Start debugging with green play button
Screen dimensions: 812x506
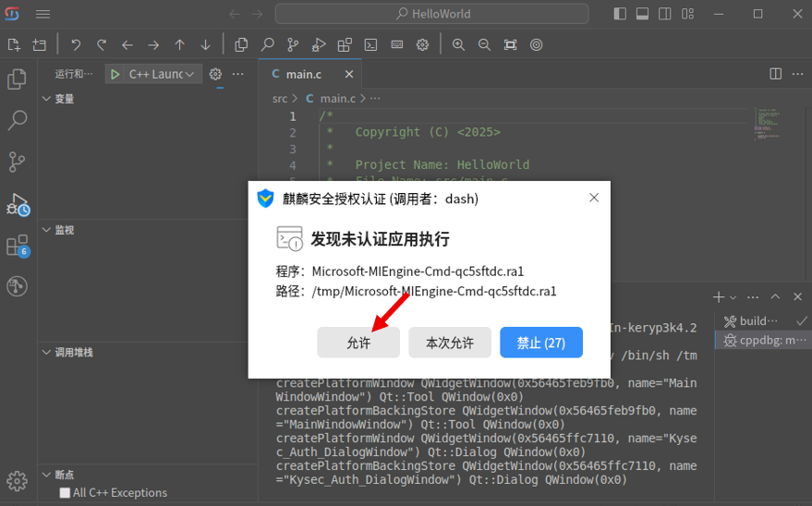tap(115, 75)
